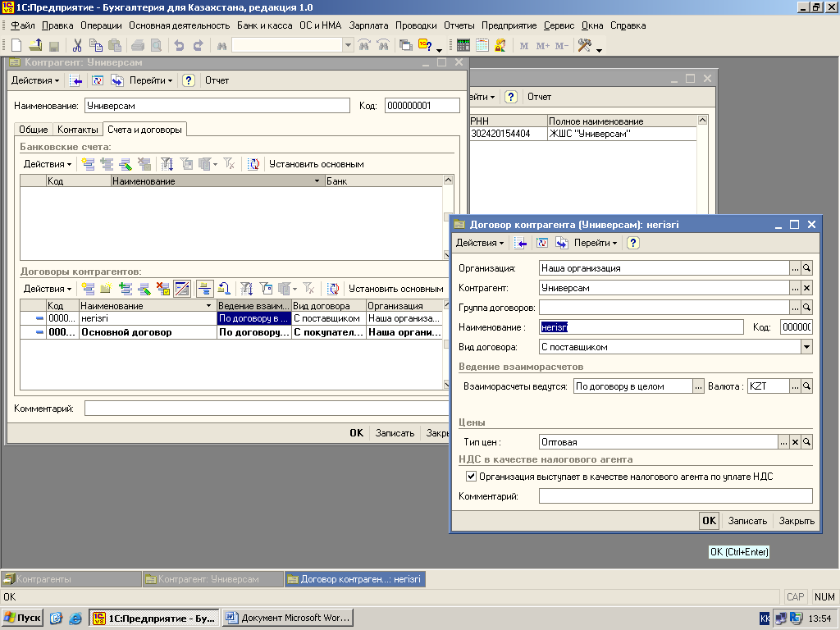Click Записать in Договор контрагента dialog

tap(747, 521)
